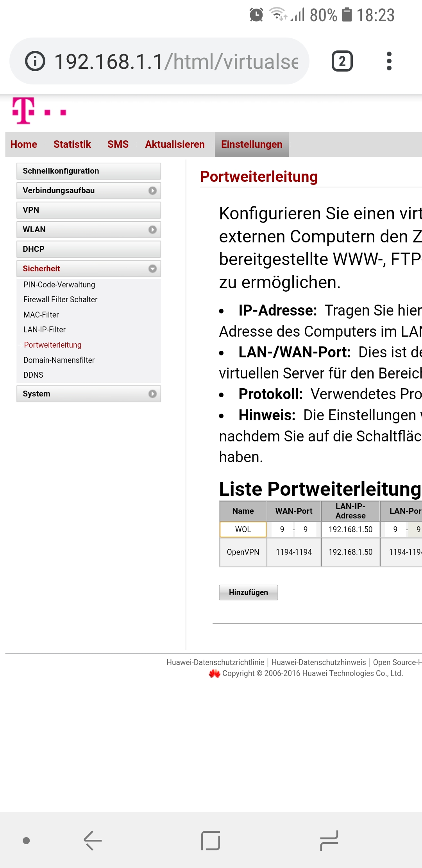
Task: Tap the small dot in navigation bar
Action: tap(26, 841)
